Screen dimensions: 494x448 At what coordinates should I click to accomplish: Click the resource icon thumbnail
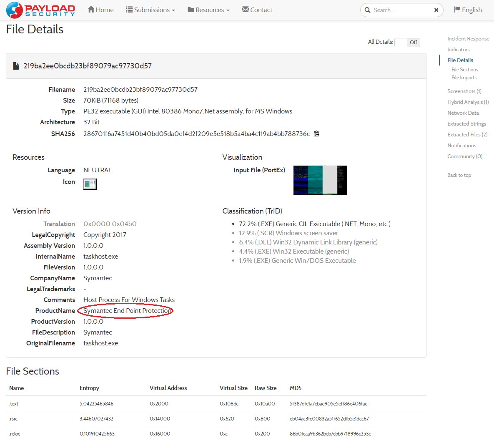(x=90, y=184)
